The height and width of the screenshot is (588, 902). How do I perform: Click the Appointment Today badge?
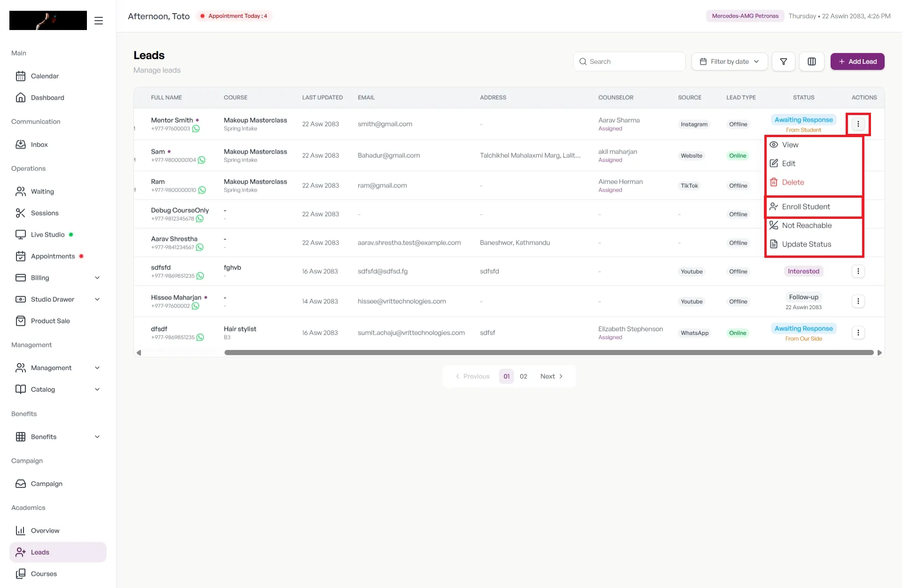coord(234,16)
